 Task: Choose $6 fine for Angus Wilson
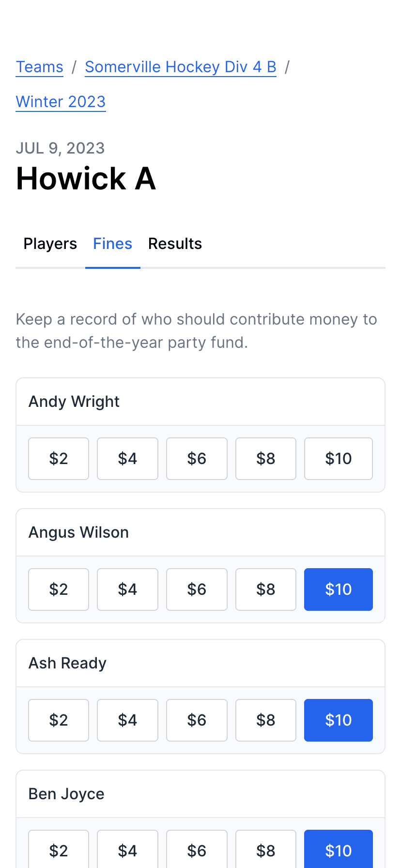197,589
